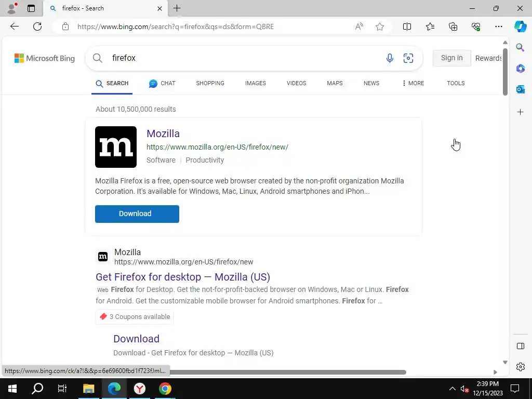Open Browser essentials heart icon

[x=476, y=26]
